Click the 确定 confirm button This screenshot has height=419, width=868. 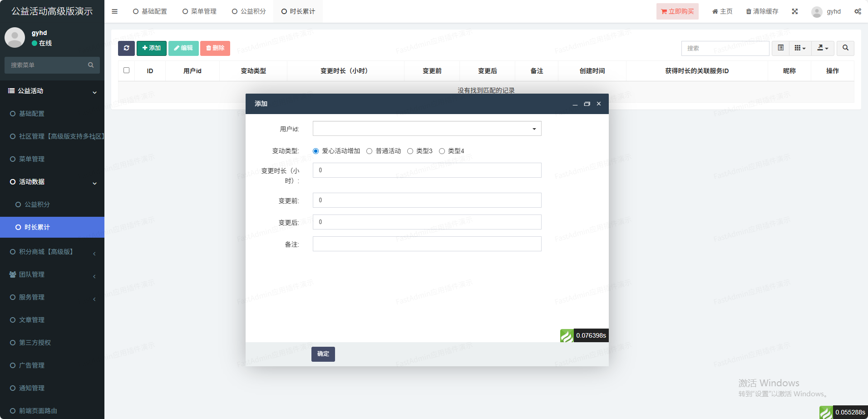click(323, 354)
